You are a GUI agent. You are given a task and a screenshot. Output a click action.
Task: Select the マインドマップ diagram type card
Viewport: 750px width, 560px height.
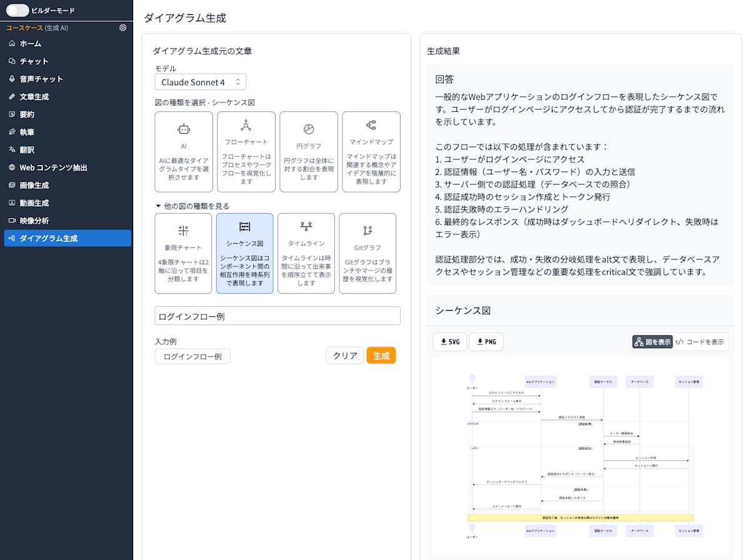pos(371,152)
